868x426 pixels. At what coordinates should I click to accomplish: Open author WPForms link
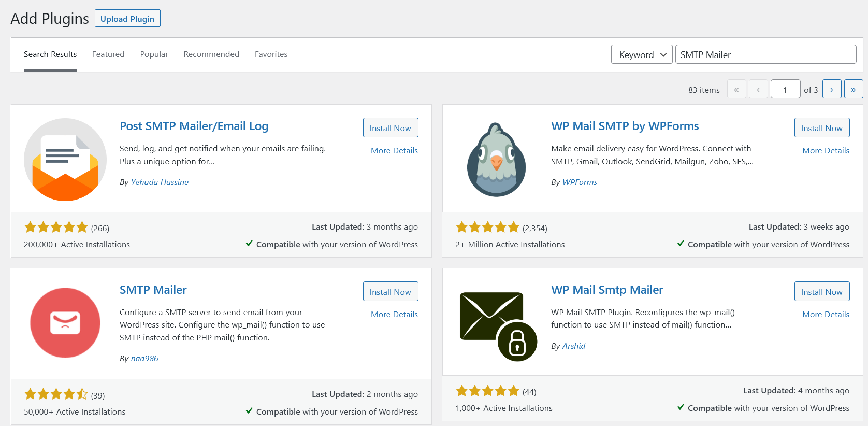580,182
